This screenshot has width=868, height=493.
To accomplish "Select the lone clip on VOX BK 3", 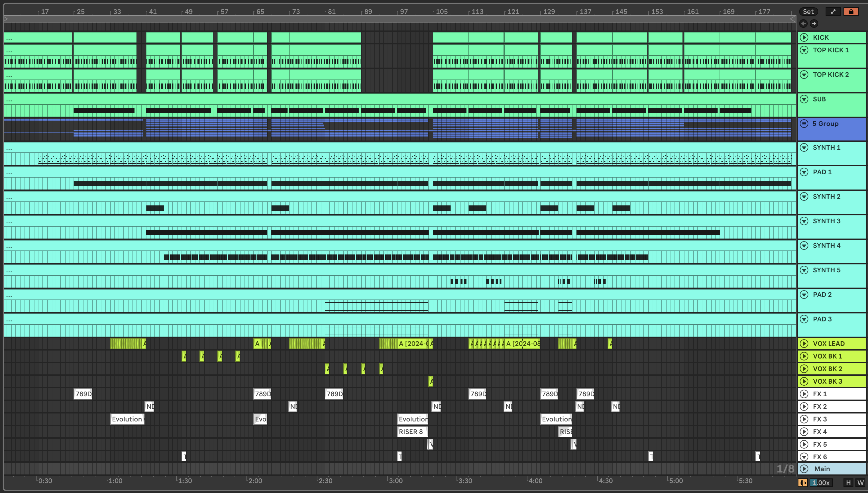I will [x=431, y=381].
